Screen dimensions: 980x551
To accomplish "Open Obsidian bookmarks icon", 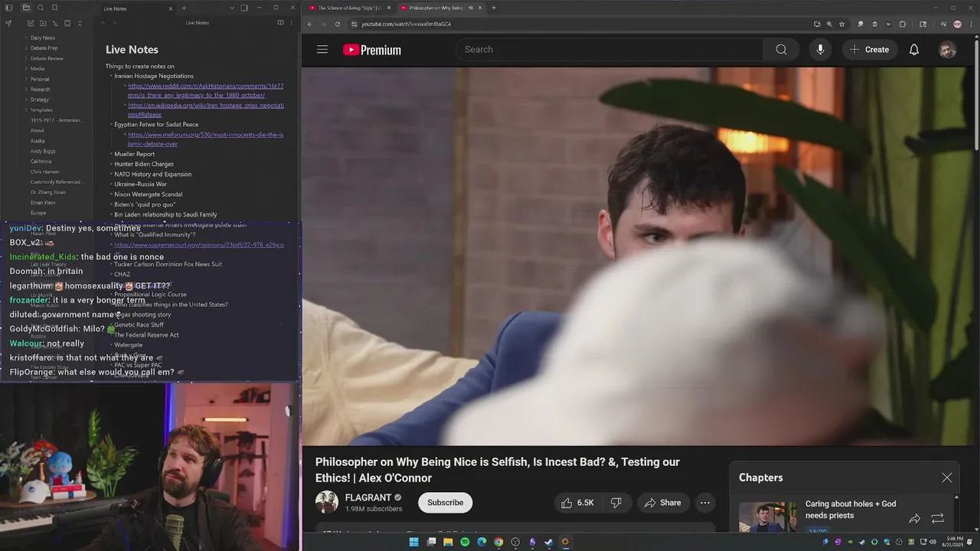I will [x=55, y=8].
